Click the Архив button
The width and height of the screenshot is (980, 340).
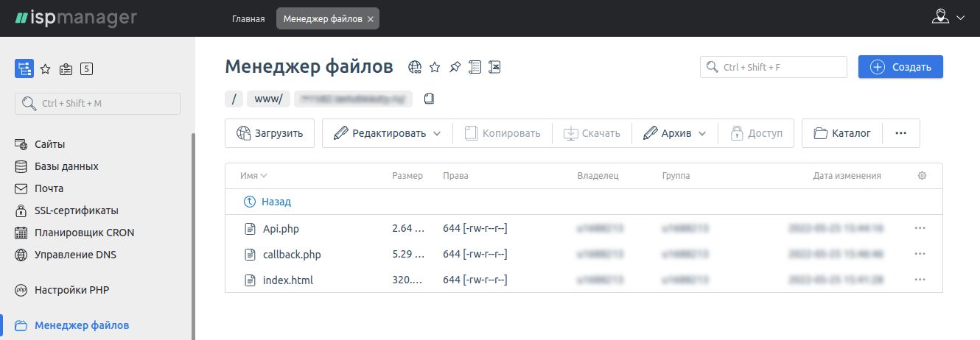(x=668, y=133)
